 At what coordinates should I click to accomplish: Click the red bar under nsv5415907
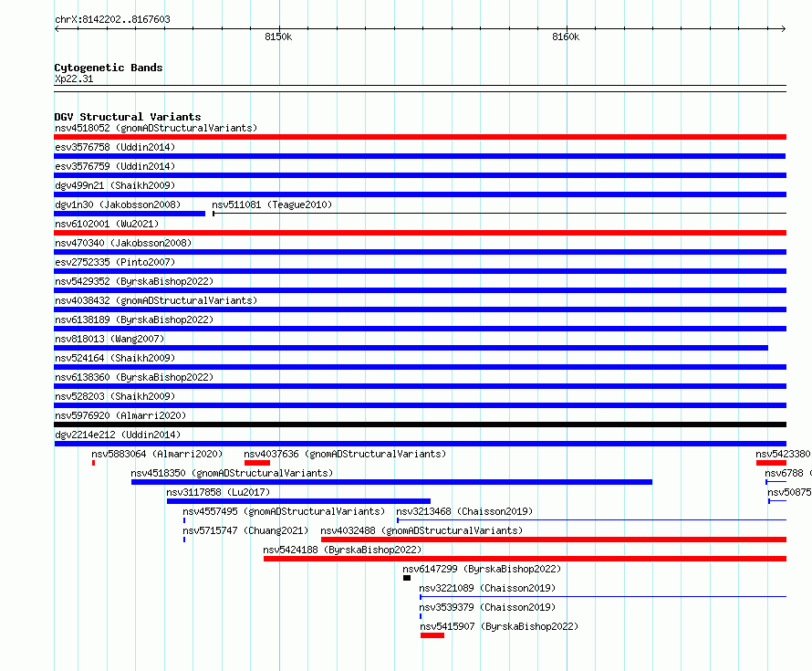pyautogui.click(x=432, y=635)
